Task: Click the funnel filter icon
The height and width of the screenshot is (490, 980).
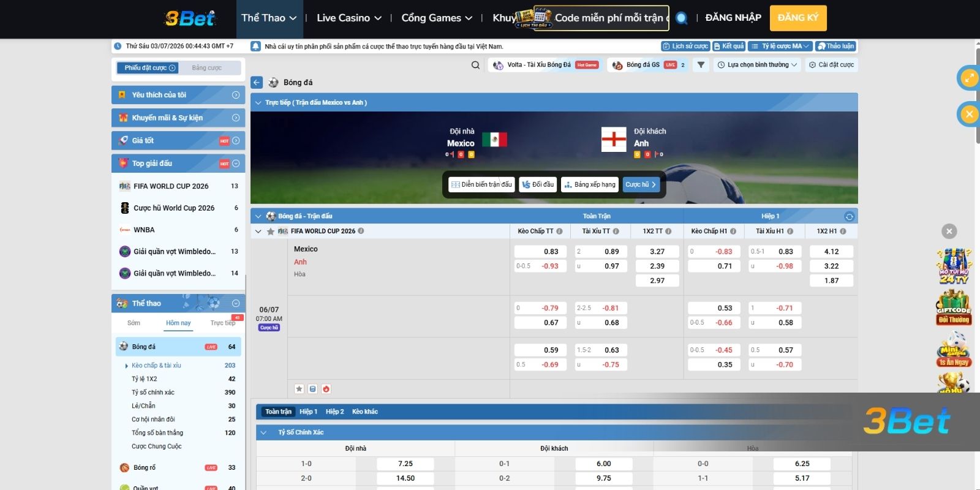Action: point(701,65)
